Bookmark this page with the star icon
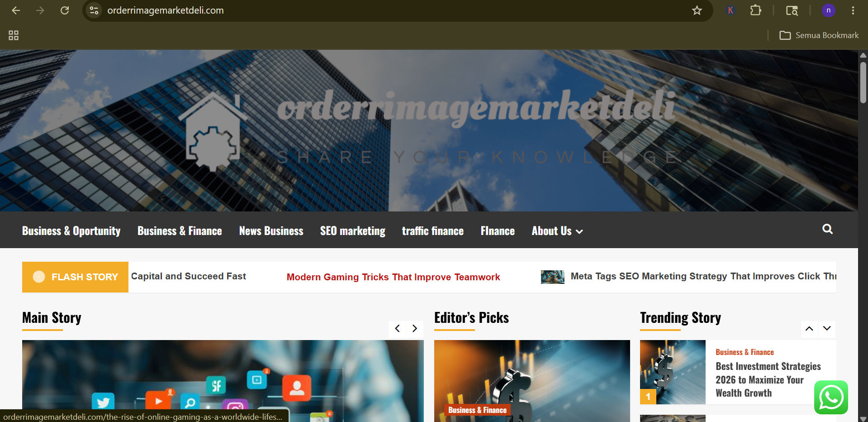Viewport: 868px width, 422px height. pos(697,10)
